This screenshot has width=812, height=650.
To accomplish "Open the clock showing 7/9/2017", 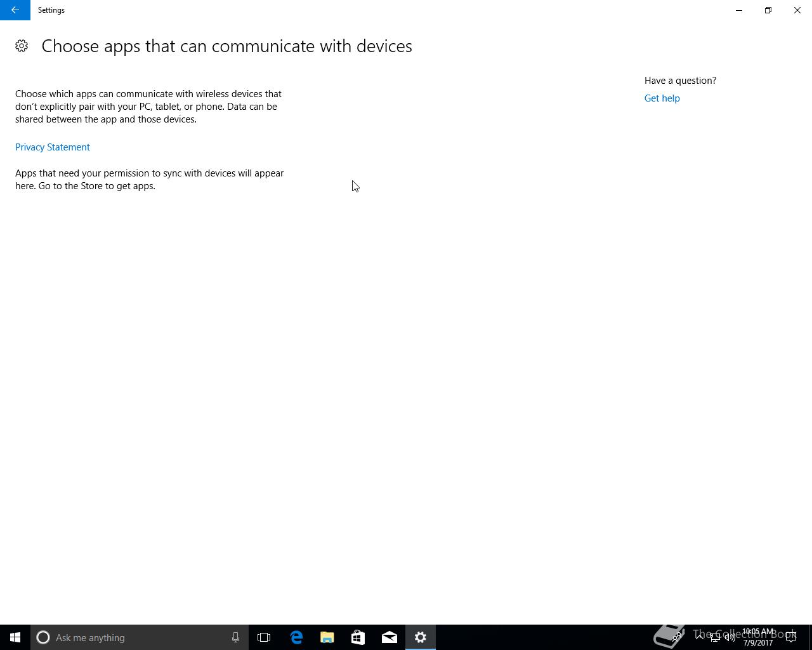I will (758, 637).
